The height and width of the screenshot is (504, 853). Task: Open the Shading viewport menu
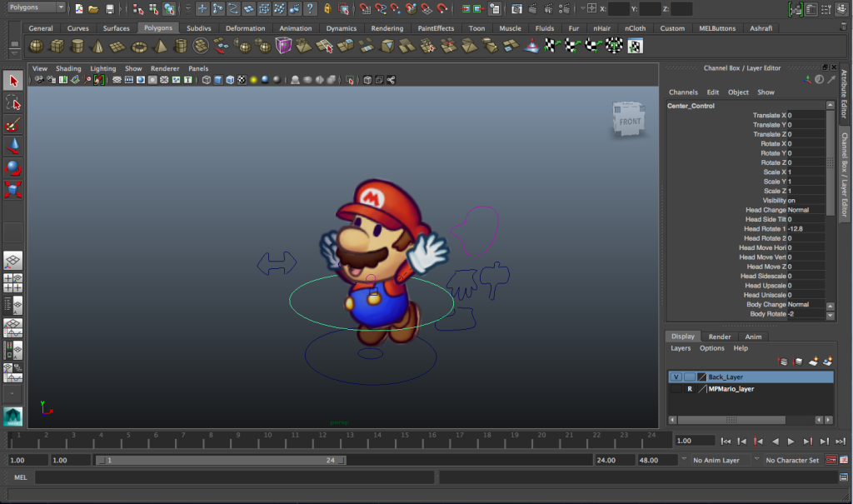tap(68, 68)
